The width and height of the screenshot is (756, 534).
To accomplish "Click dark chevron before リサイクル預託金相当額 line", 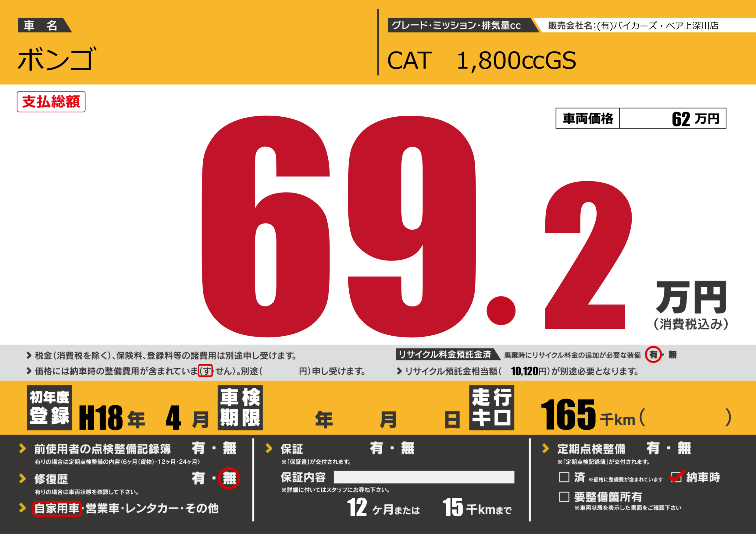I will (399, 371).
